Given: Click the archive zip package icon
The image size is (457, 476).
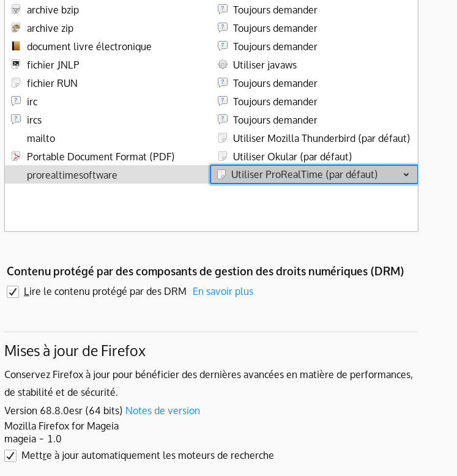Looking at the screenshot, I should point(16,28).
